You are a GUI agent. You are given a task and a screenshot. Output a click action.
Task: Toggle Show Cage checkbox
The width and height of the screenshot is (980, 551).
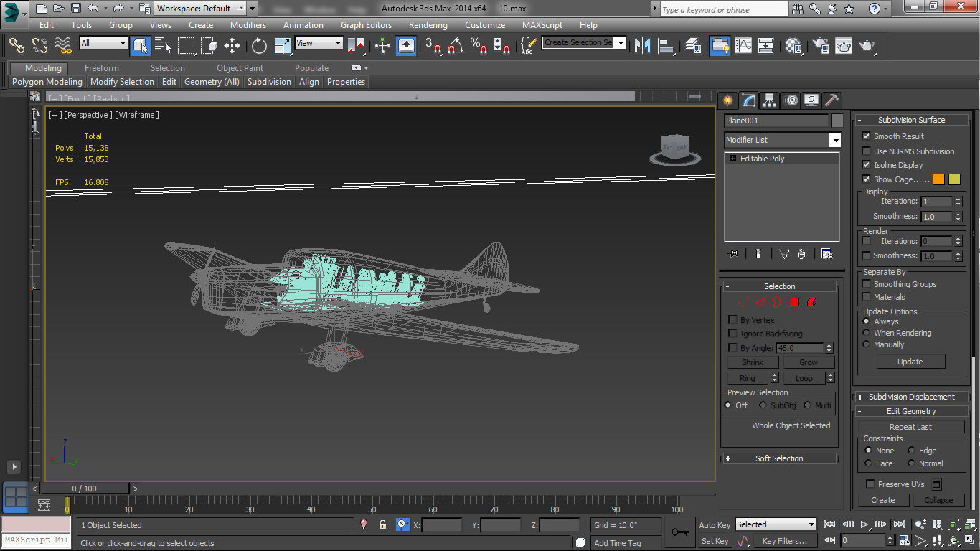tap(867, 179)
